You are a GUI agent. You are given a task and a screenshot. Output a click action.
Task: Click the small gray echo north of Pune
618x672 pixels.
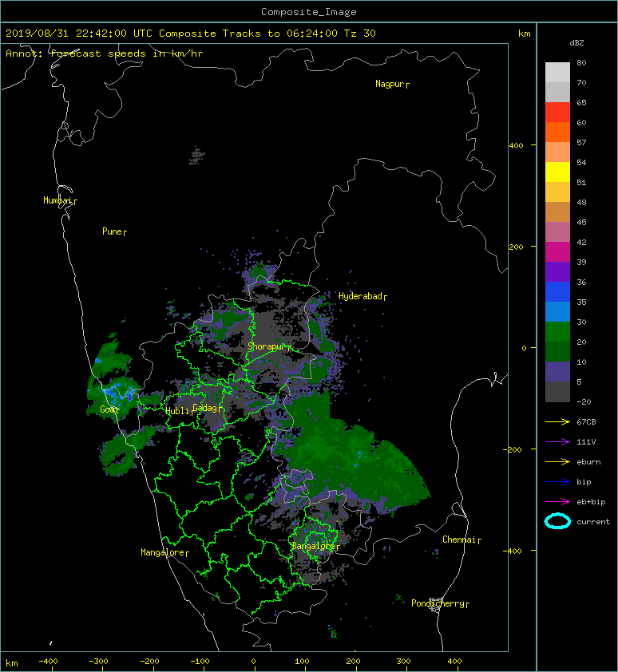197,155
